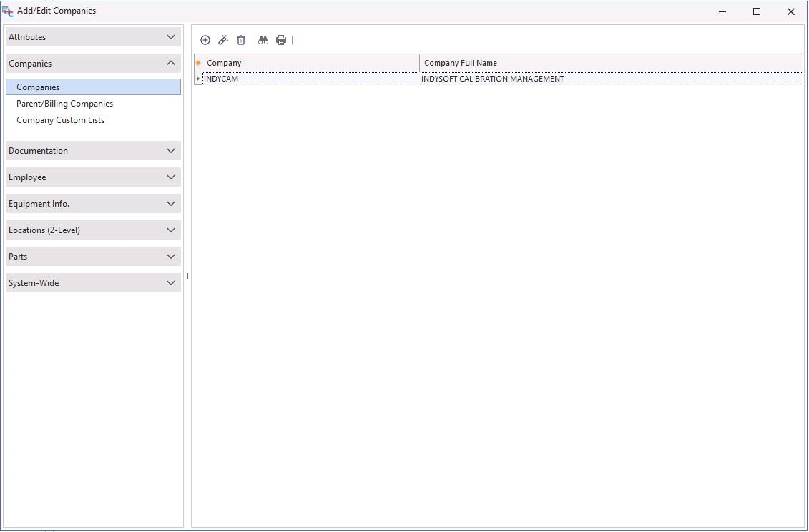Expand the Documentation section
The height and width of the screenshot is (532, 809).
93,151
